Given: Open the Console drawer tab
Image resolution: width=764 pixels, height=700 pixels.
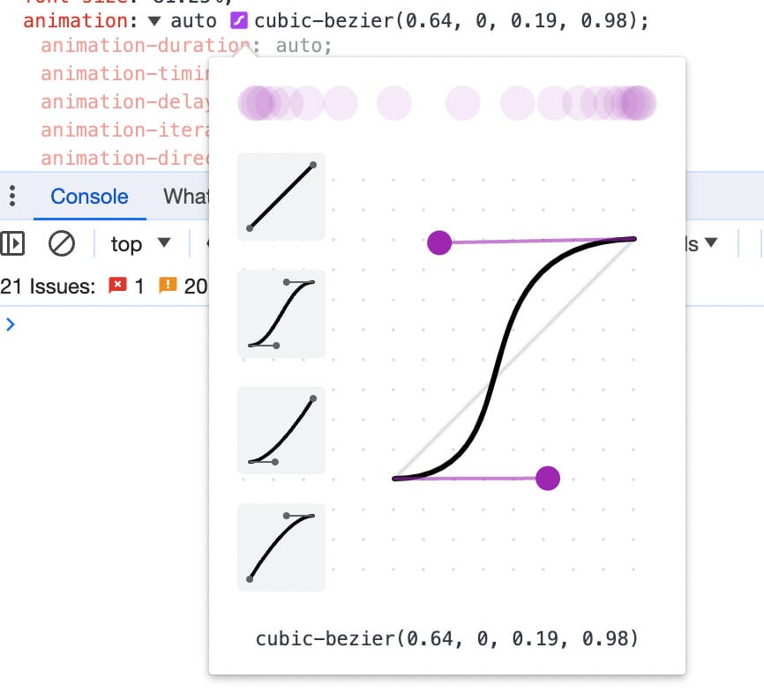Looking at the screenshot, I should pos(90,197).
